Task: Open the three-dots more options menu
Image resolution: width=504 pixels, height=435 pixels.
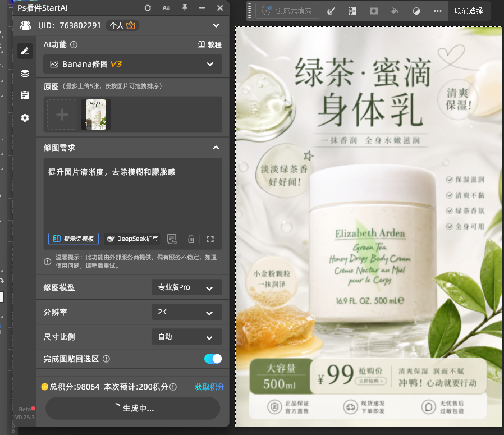Action: [437, 11]
